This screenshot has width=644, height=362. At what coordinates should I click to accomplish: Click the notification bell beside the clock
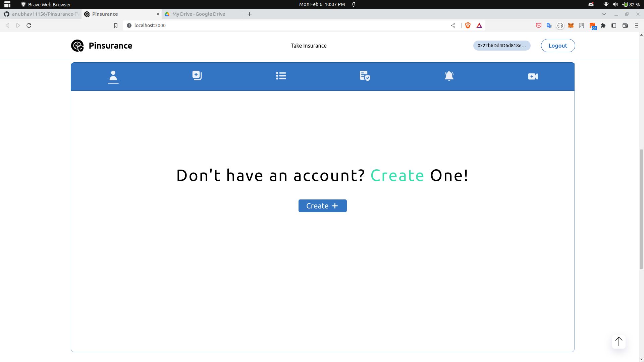coord(354,4)
